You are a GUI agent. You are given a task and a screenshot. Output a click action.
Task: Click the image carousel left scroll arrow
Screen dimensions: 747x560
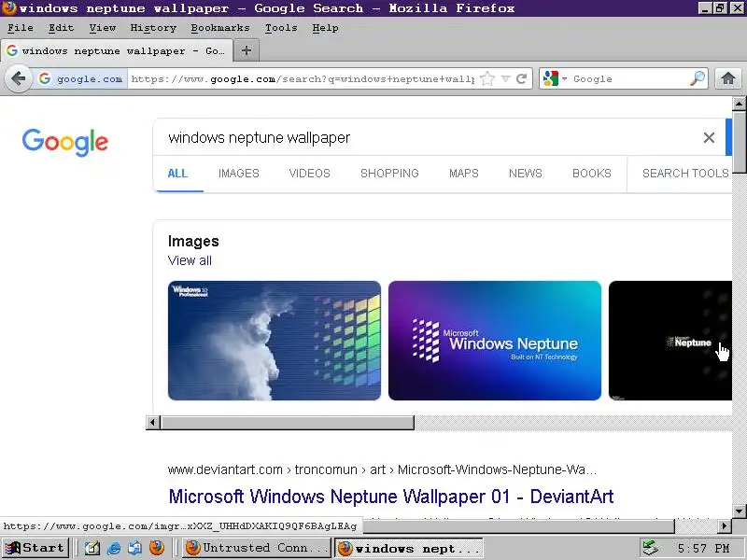pyautogui.click(x=153, y=423)
